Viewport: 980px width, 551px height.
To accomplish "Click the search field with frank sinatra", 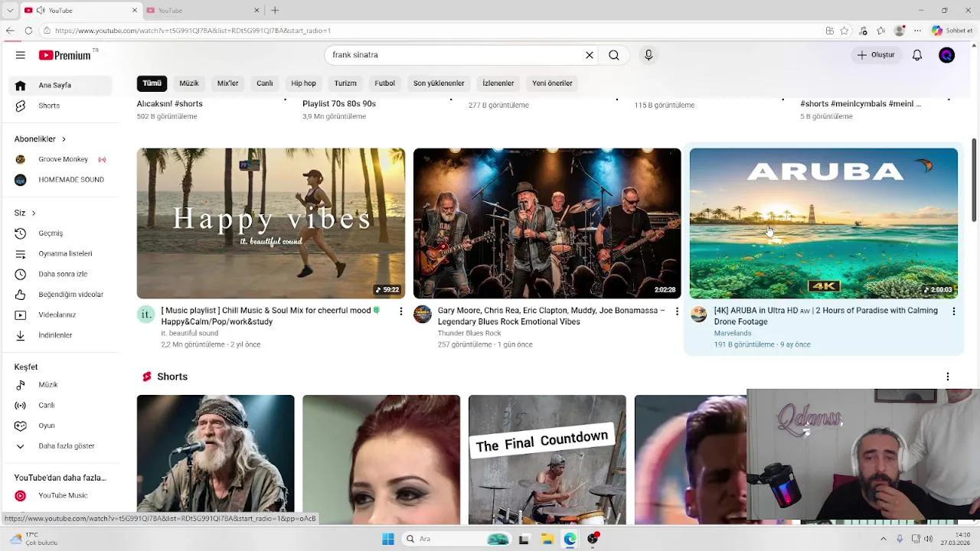I will tap(456, 55).
